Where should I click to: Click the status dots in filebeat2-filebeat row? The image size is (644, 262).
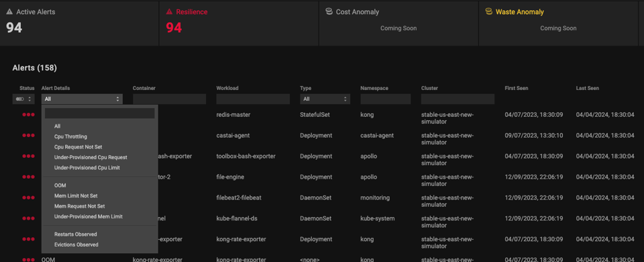click(x=28, y=198)
